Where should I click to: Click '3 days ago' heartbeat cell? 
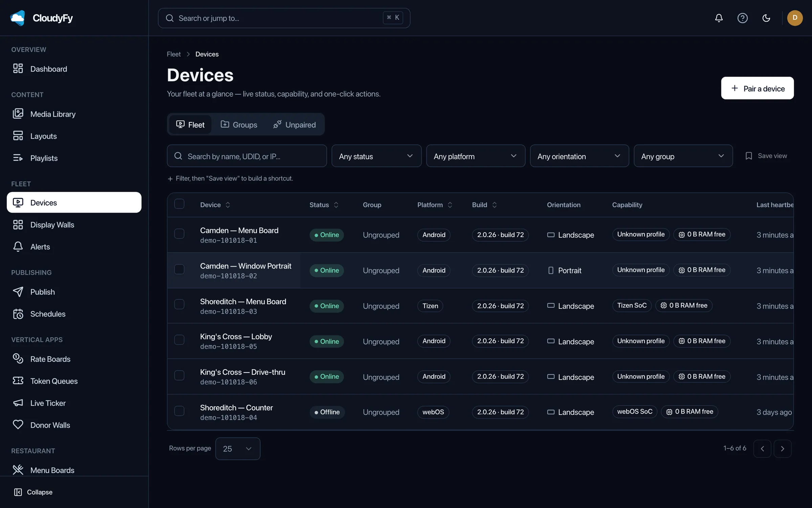coord(774,412)
